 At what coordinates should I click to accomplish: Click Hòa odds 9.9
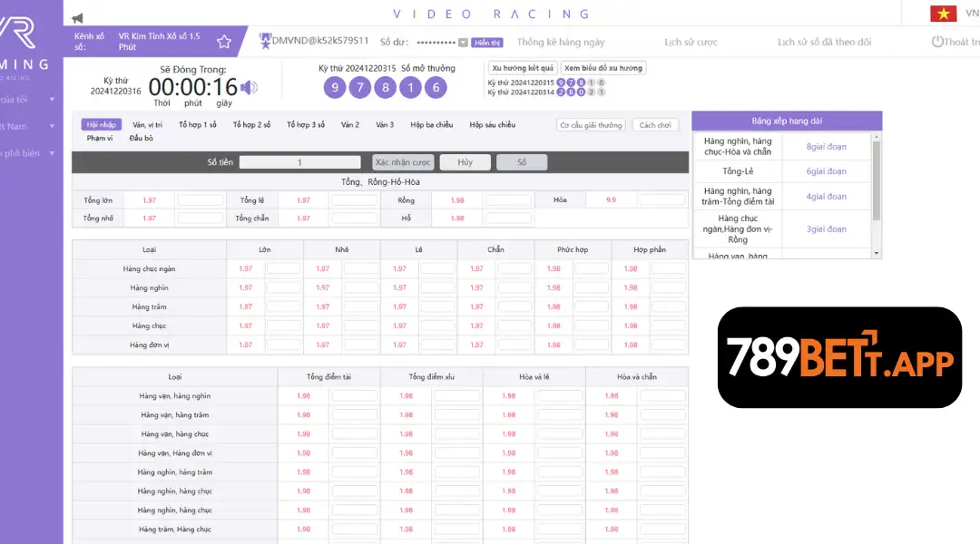(x=612, y=200)
